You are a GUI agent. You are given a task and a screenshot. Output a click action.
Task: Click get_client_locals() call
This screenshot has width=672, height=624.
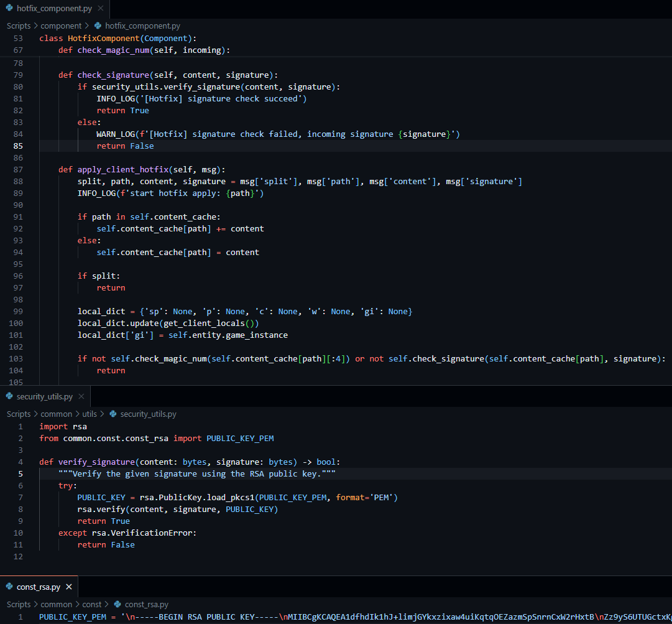[x=209, y=324]
